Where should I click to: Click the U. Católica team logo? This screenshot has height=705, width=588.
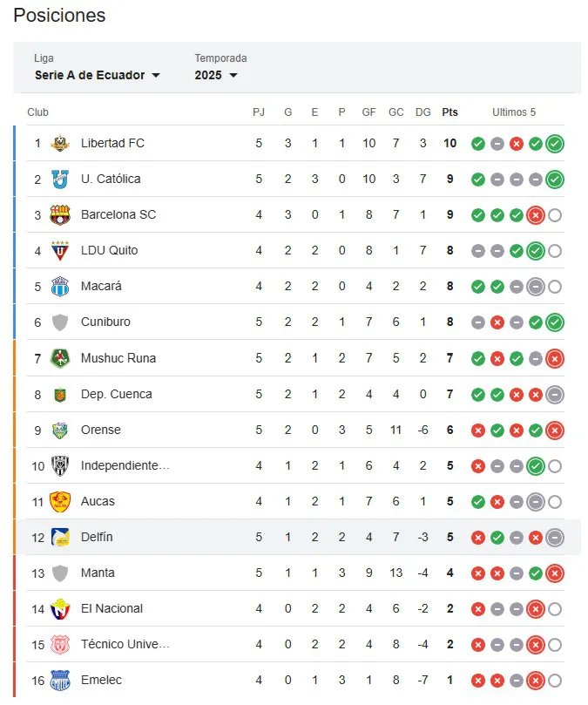(x=60, y=179)
